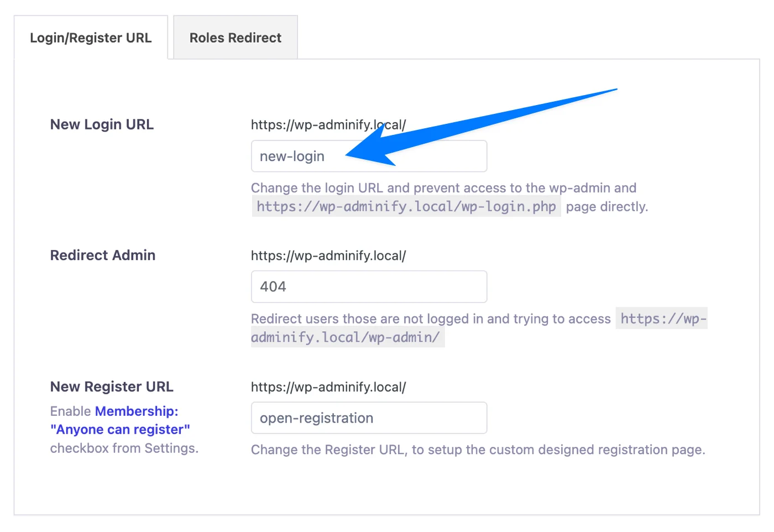774x532 pixels.
Task: Click the Enable Membership link text
Action: pos(136,411)
